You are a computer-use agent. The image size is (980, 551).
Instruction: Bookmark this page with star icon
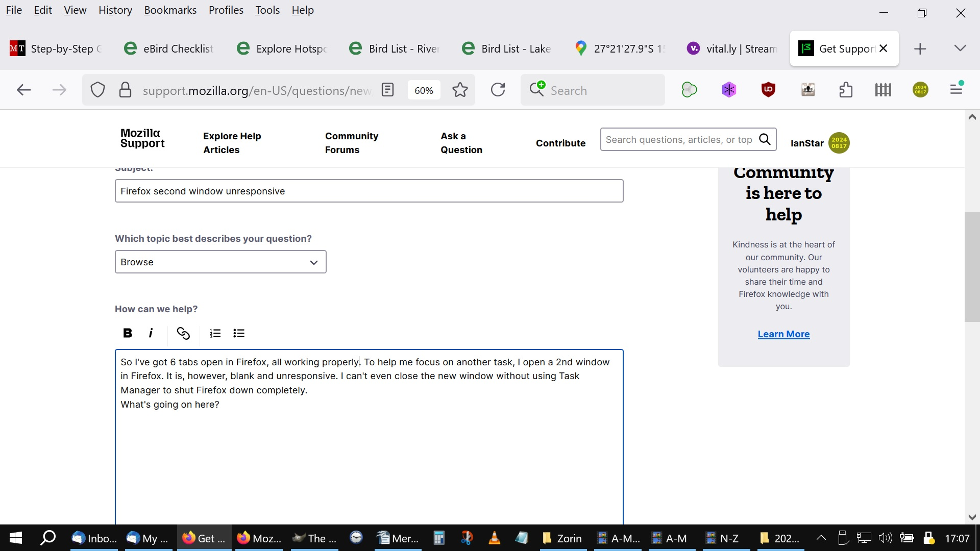coord(460,90)
